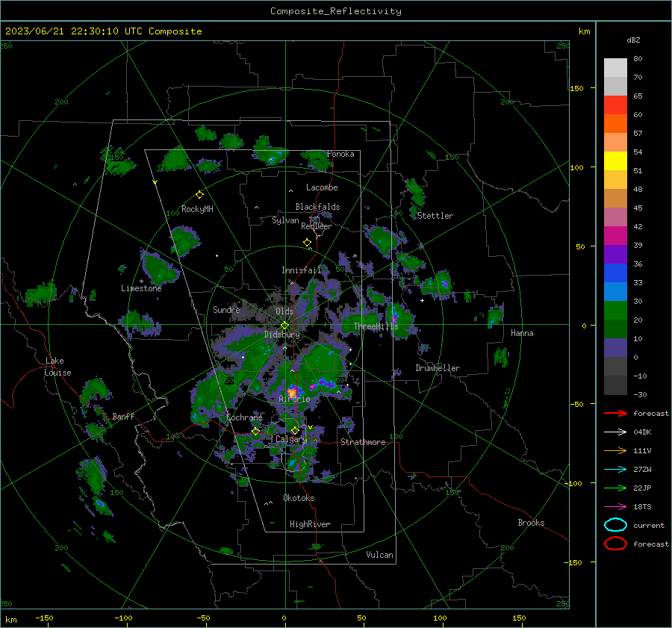Image resolution: width=672 pixels, height=628 pixels.
Task: Pick the slate 0-10 dBZ color swatch
Action: coord(615,348)
